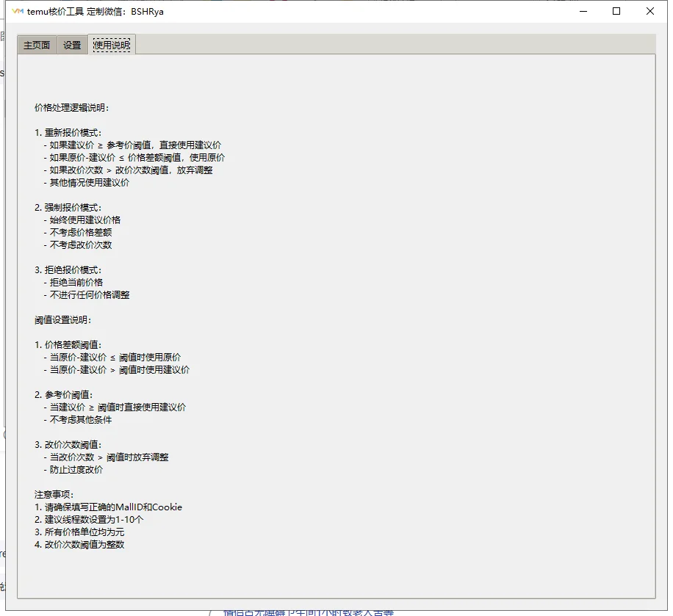Switch to the 主页面 tab
673x616 pixels.
point(36,44)
